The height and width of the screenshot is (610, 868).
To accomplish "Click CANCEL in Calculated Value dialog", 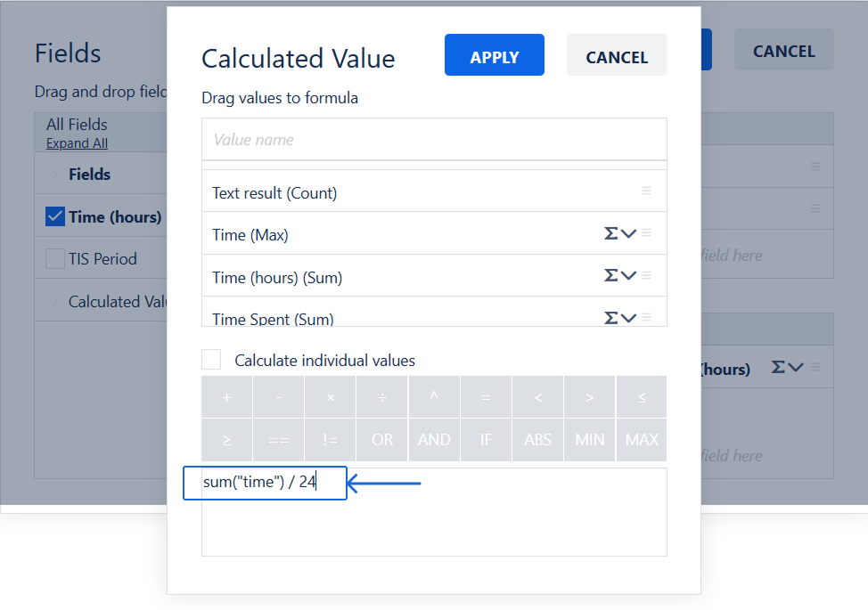I will coord(617,55).
